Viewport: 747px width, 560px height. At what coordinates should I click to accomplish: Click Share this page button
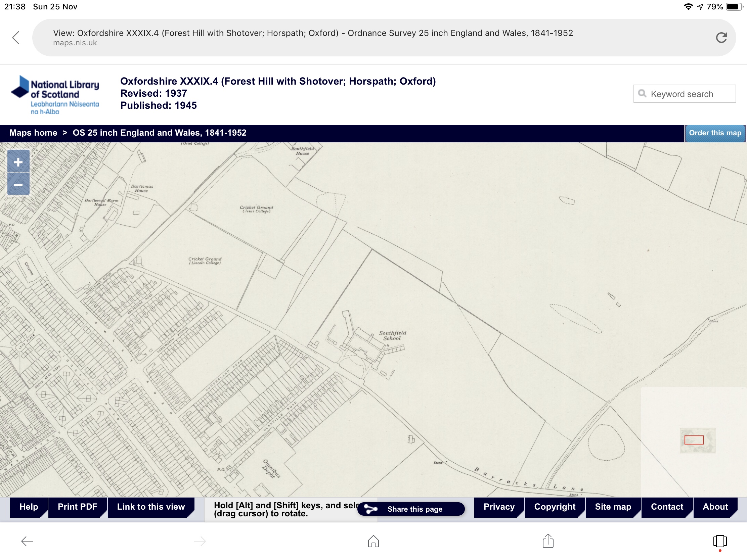click(x=411, y=509)
